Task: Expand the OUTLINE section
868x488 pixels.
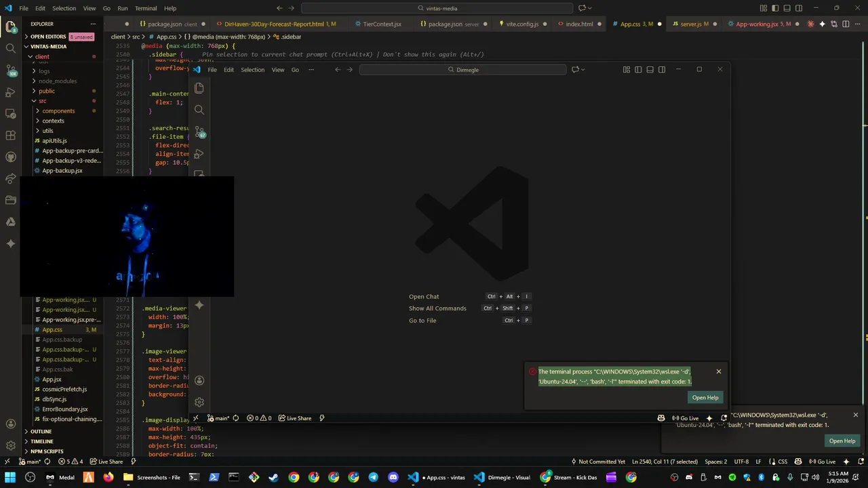Action: tap(41, 431)
